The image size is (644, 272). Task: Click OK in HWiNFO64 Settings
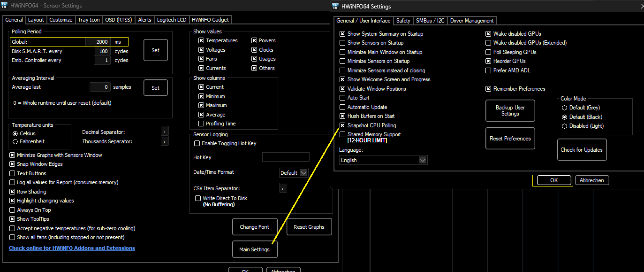[553, 180]
